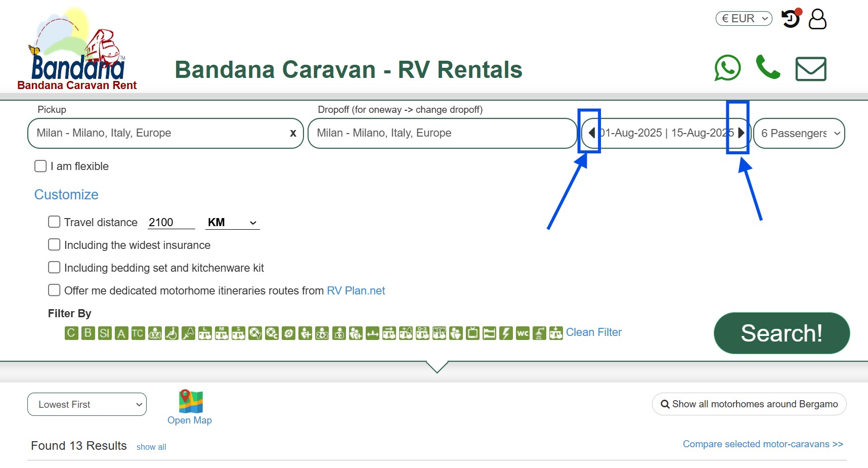Enable the wheelchair accessible filter

tap(171, 333)
